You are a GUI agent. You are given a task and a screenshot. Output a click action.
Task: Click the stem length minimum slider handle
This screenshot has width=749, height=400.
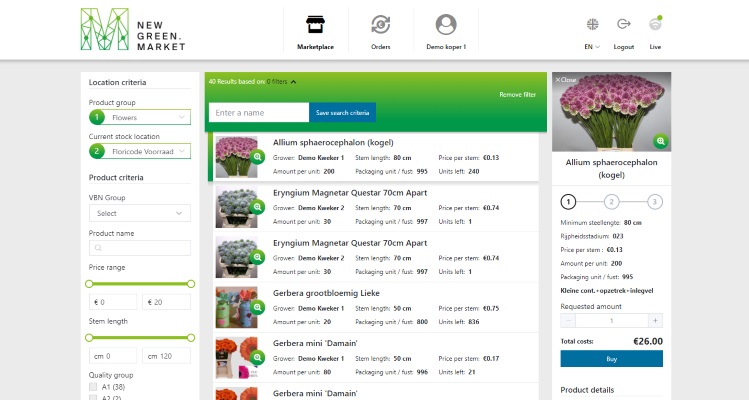point(89,338)
